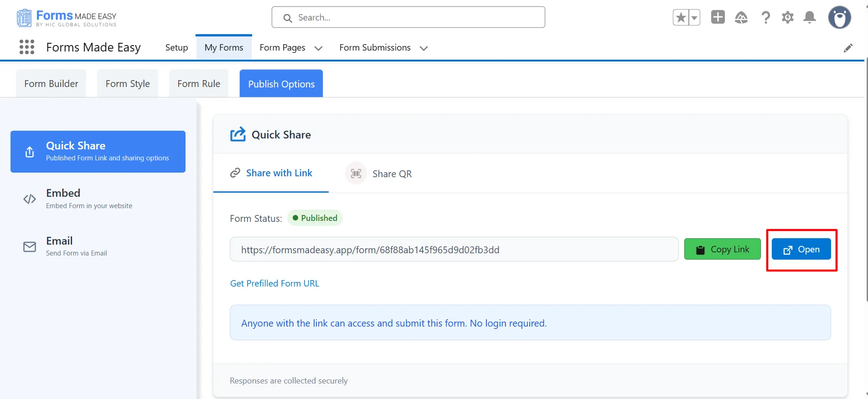Open the App Launcher grid icon
The image size is (868, 399).
point(27,47)
